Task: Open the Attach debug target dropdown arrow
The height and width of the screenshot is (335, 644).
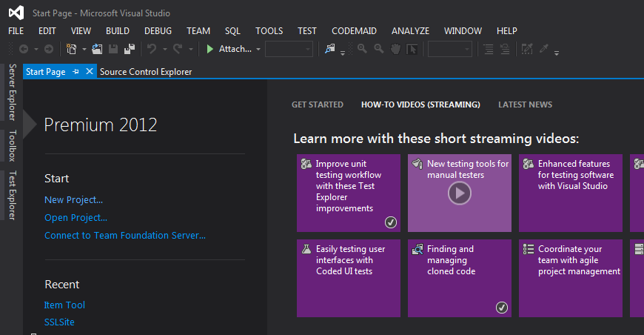Action: pos(258,50)
